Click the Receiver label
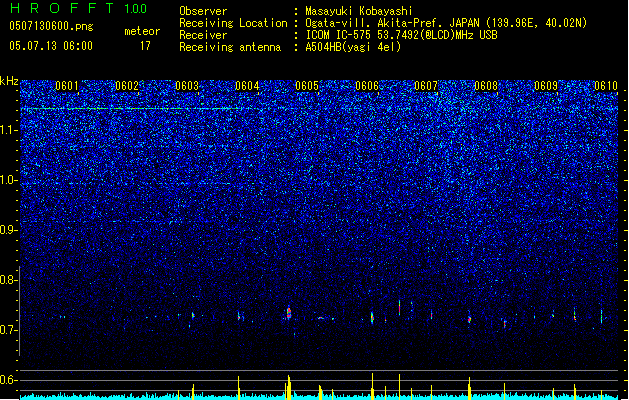The image size is (629, 400). point(203,35)
